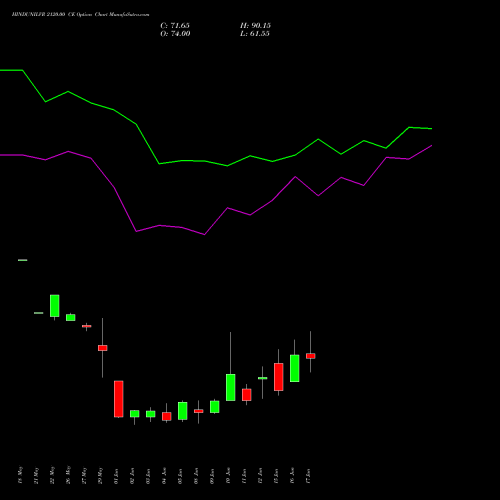
Task: Click the low value L: 61.55
Action: tap(255, 34)
